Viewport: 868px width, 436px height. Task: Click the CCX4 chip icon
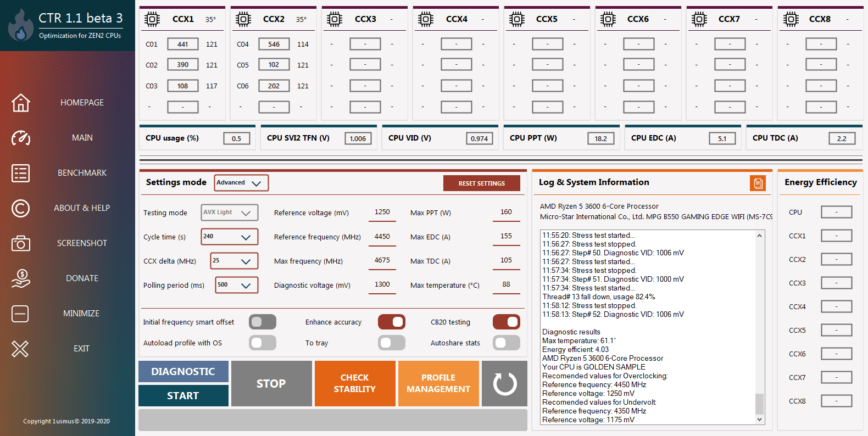[426, 19]
